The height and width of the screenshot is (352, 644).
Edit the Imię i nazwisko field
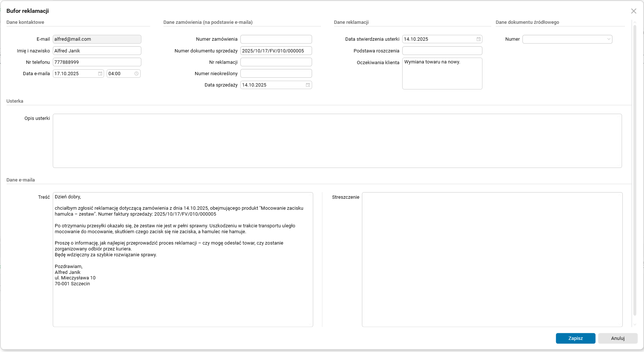[97, 51]
